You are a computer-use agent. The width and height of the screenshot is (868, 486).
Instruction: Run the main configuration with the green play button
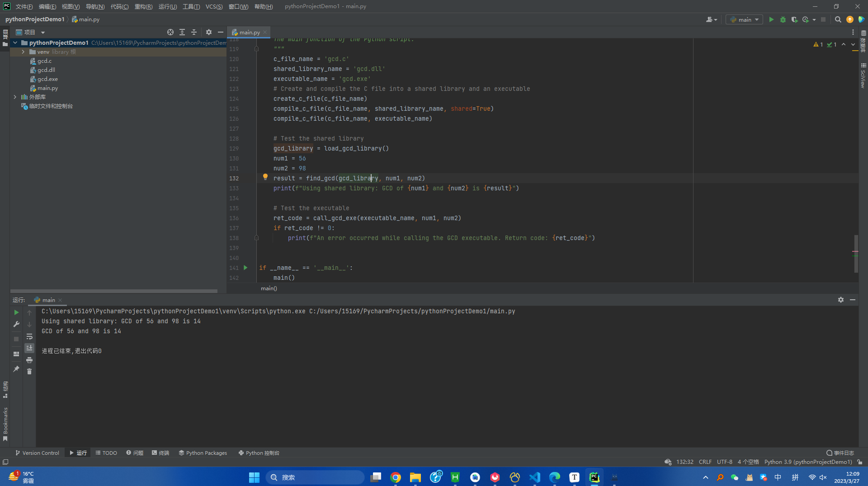pos(771,19)
